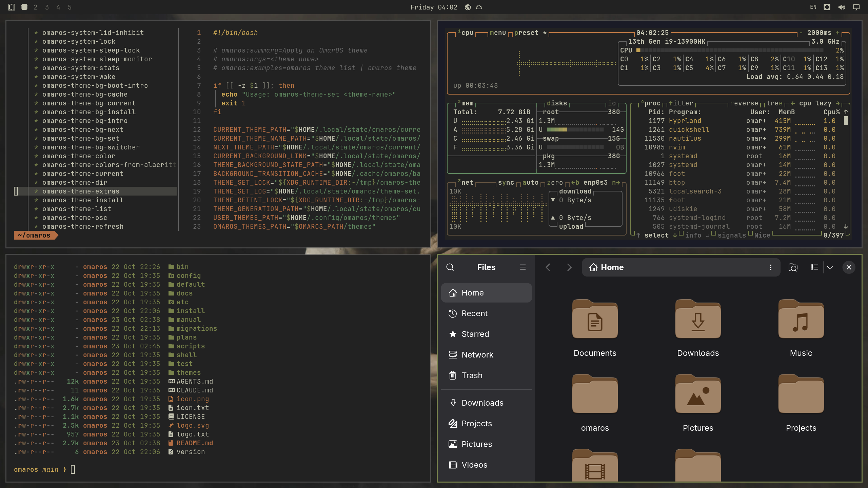Select Recent in the Files sidebar
The width and height of the screenshot is (868, 488).
pyautogui.click(x=487, y=313)
